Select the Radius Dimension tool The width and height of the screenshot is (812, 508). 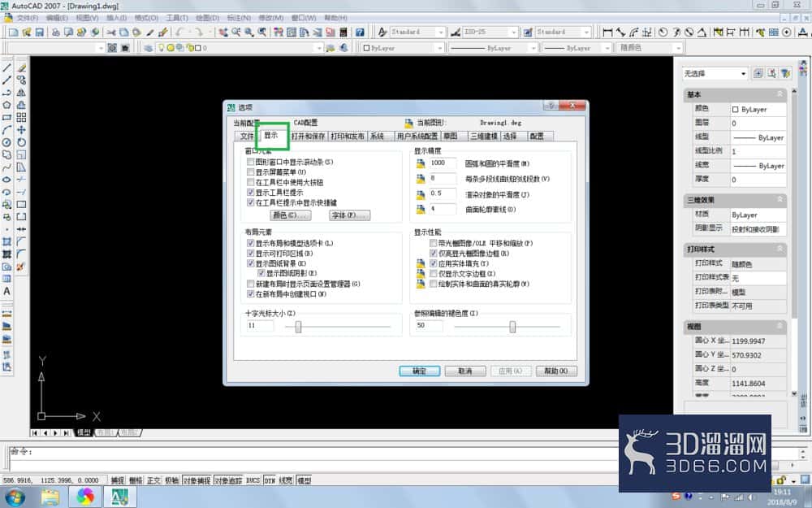tap(663, 33)
